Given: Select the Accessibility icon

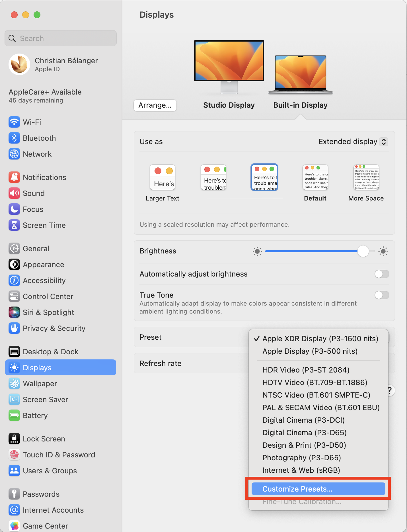Looking at the screenshot, I should tap(14, 281).
